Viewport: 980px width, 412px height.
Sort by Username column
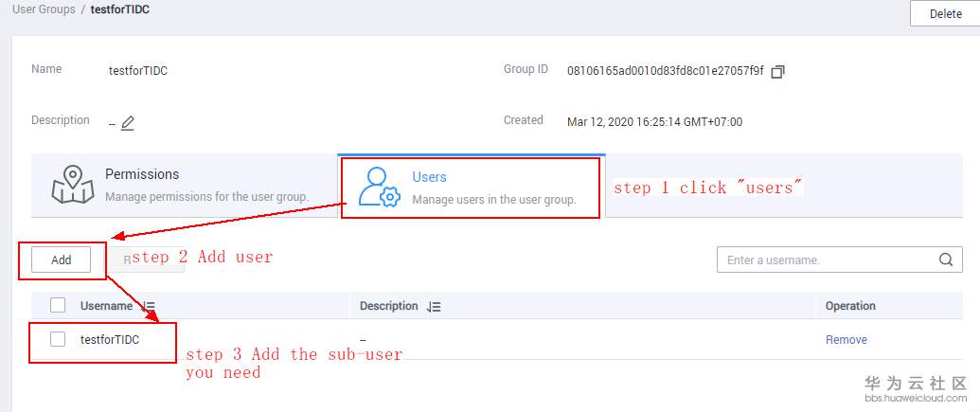pyautogui.click(x=149, y=306)
